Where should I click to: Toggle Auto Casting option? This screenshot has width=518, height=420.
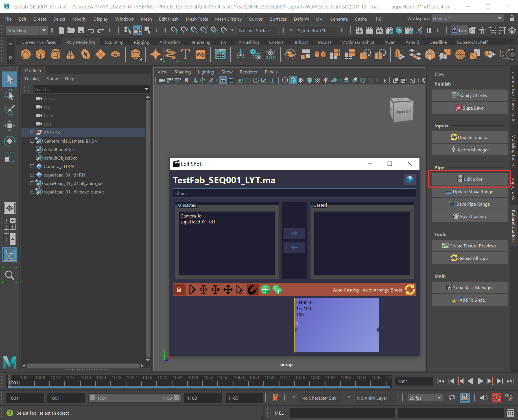[346, 290]
